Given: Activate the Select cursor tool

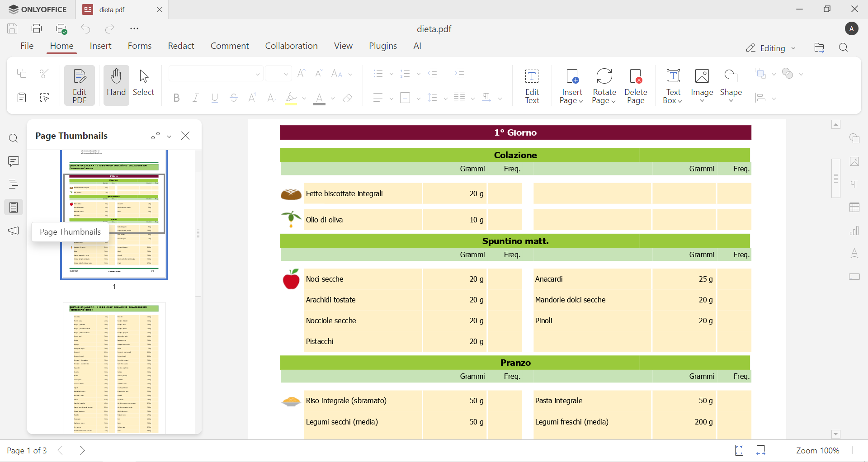Looking at the screenshot, I should tap(144, 84).
